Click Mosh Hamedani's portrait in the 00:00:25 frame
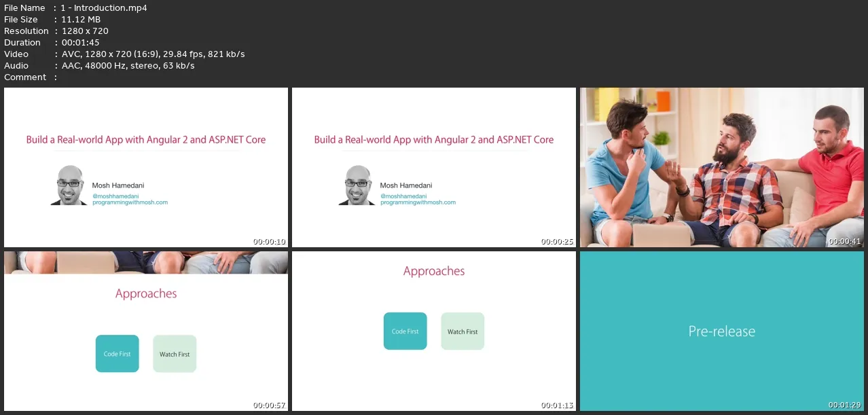The height and width of the screenshot is (415, 868). [x=357, y=185]
